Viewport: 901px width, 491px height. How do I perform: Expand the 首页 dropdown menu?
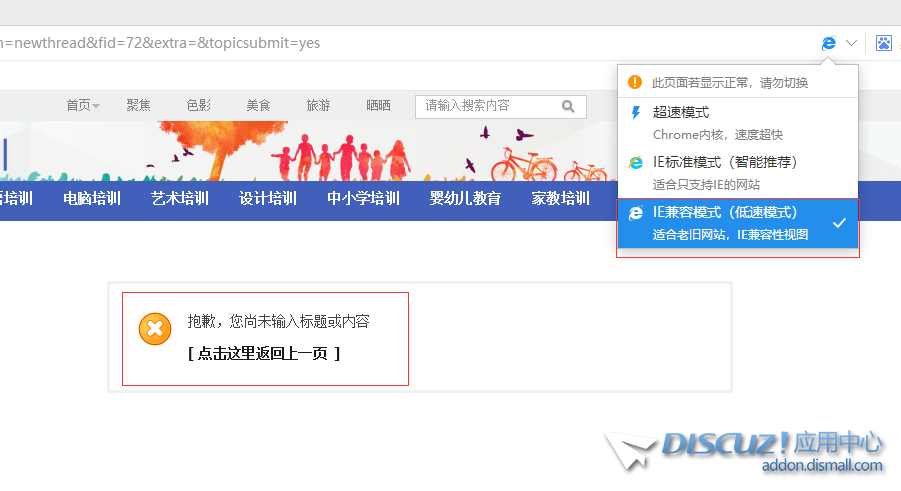[83, 105]
